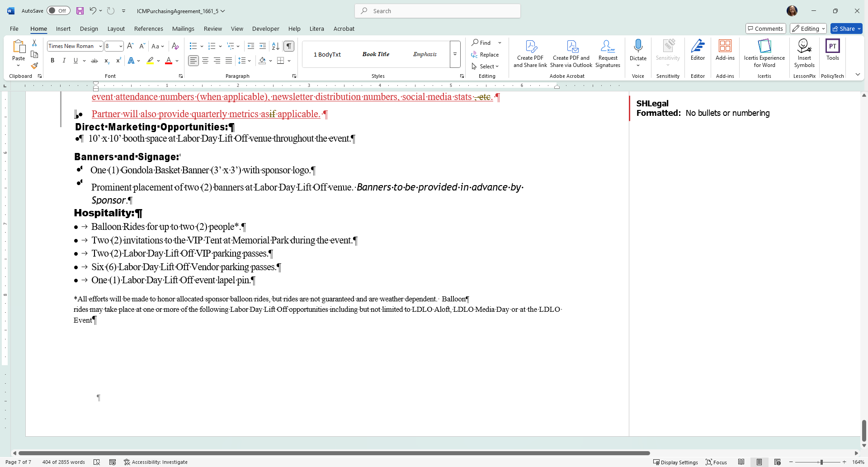Open Display Settings in status bar
The height and width of the screenshot is (467, 868).
point(675,462)
